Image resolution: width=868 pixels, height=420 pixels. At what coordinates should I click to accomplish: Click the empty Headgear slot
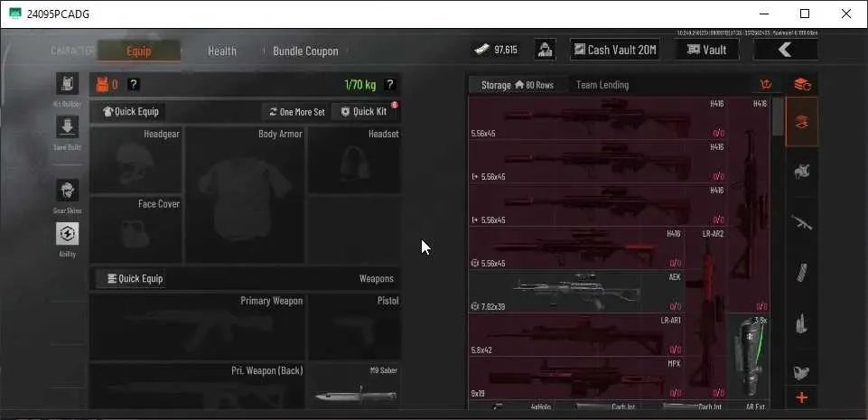coord(135,160)
